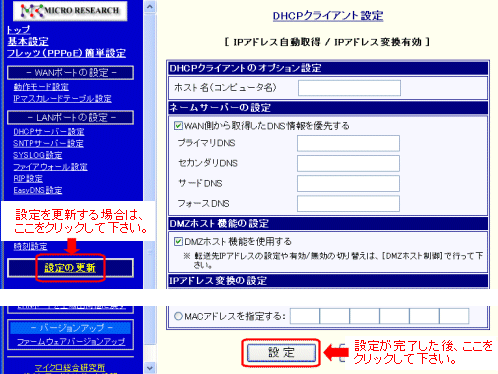
Task: Open SNTPサーバー設定 link
Action: pos(48,143)
